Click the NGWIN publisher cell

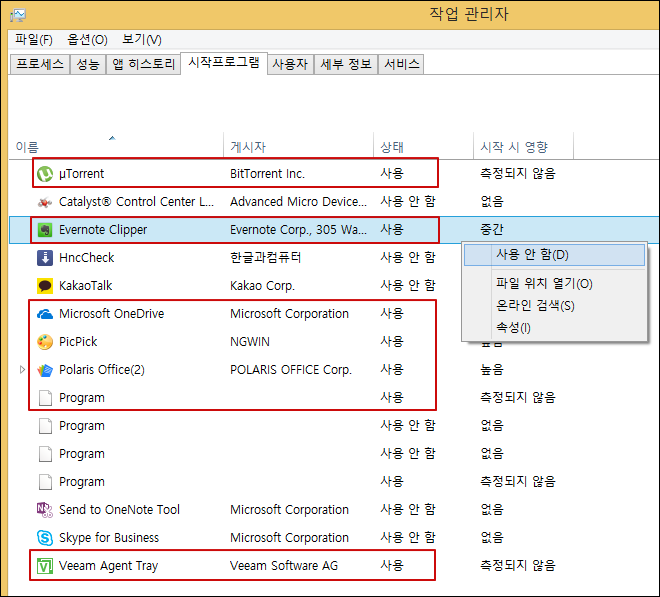pos(250,342)
